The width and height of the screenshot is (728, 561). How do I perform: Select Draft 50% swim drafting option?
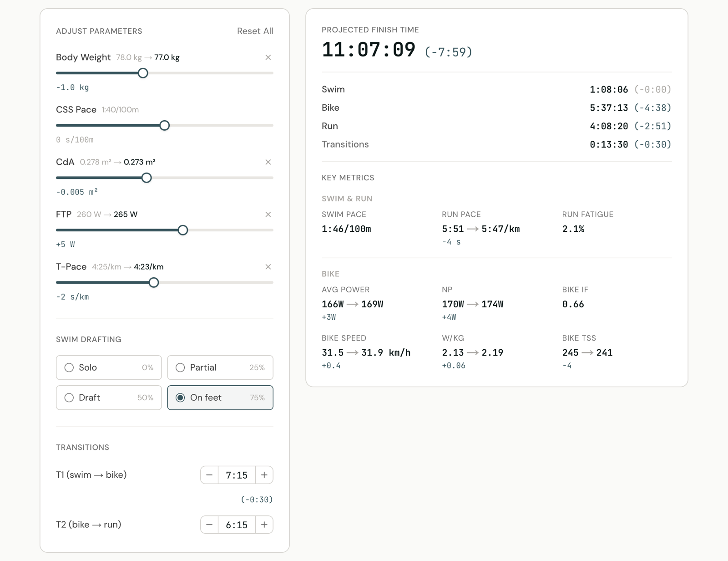[109, 398]
